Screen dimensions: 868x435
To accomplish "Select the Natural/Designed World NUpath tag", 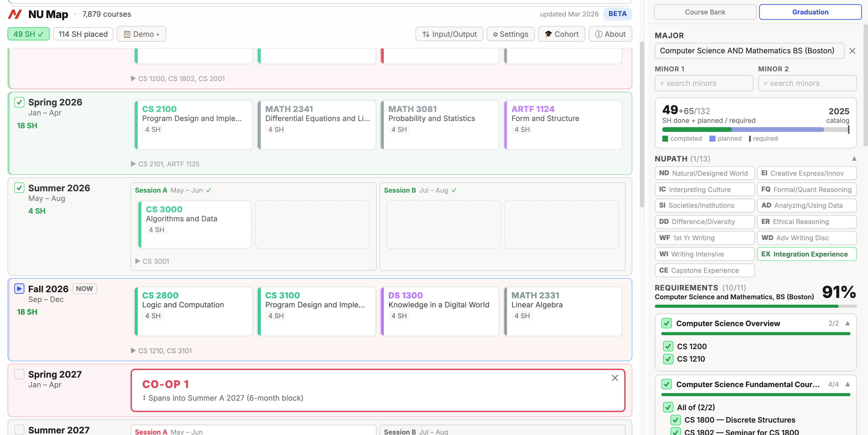I will pyautogui.click(x=704, y=173).
